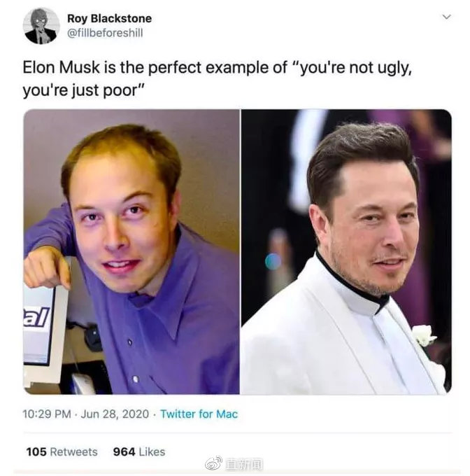The image size is (470, 476).
Task: View the 964 Likes list
Action: (139, 451)
